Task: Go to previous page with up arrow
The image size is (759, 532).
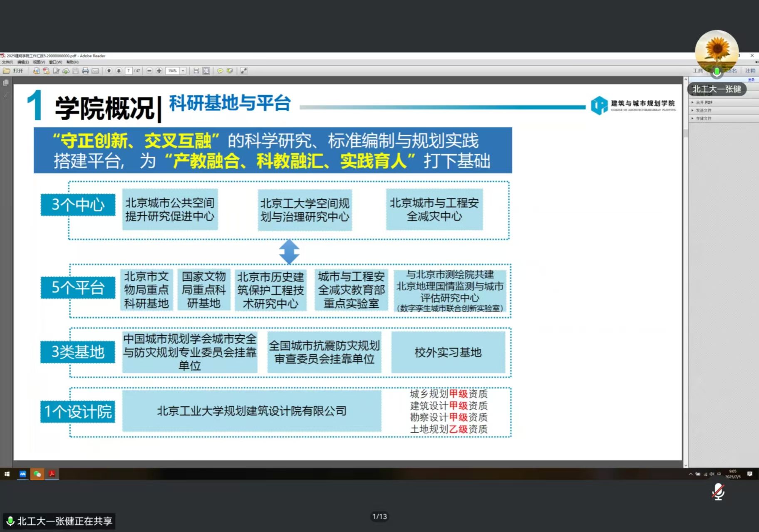Action: point(109,71)
